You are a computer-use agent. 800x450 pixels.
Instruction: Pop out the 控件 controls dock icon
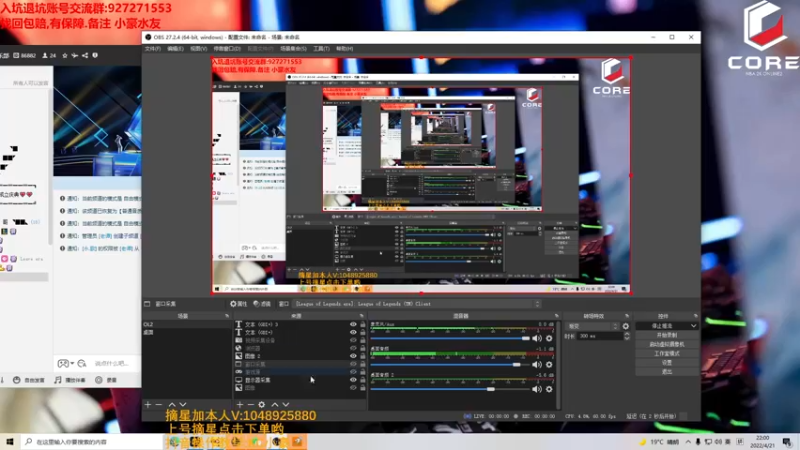(x=695, y=316)
